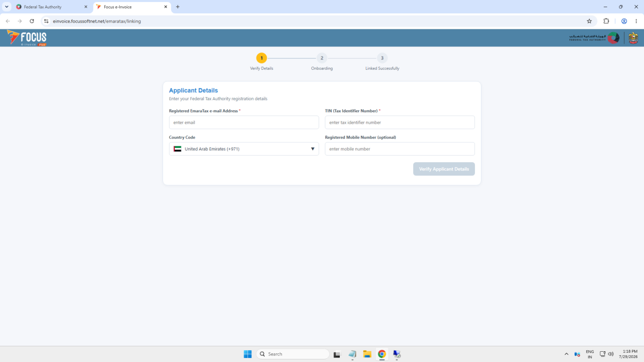Screen dimensions: 644x362
Task: Click step 2 Onboarding circle
Action: (322, 58)
